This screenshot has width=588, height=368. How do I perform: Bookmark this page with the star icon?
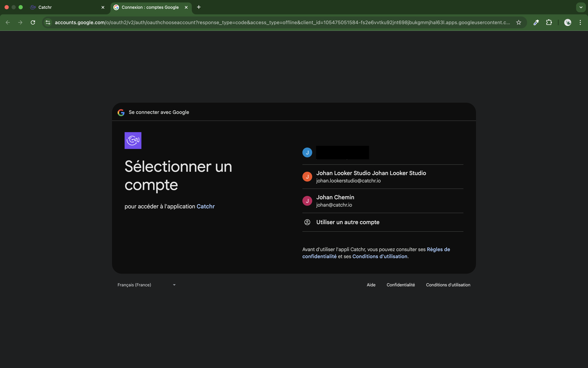point(519,22)
